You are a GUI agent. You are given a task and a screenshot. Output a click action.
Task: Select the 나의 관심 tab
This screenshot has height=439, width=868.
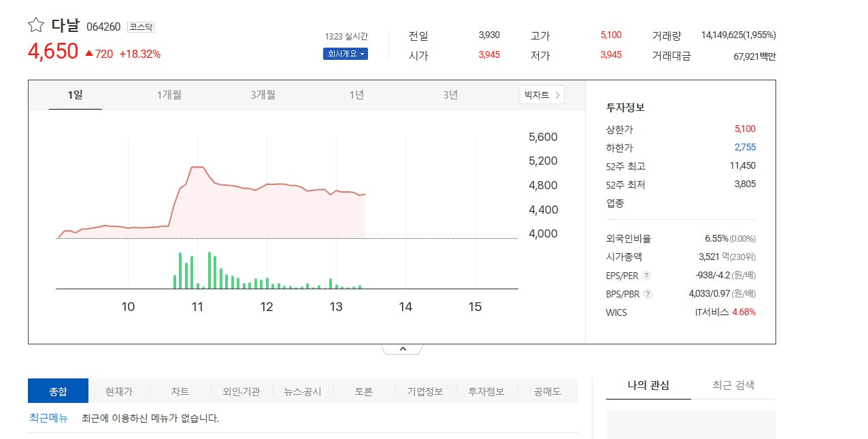point(648,385)
